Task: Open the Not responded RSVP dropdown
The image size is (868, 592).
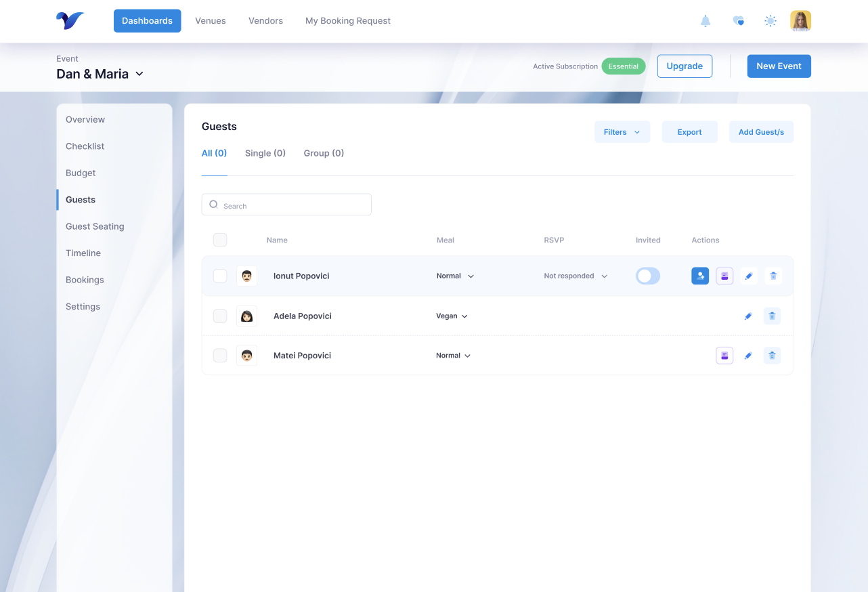Action: point(576,276)
